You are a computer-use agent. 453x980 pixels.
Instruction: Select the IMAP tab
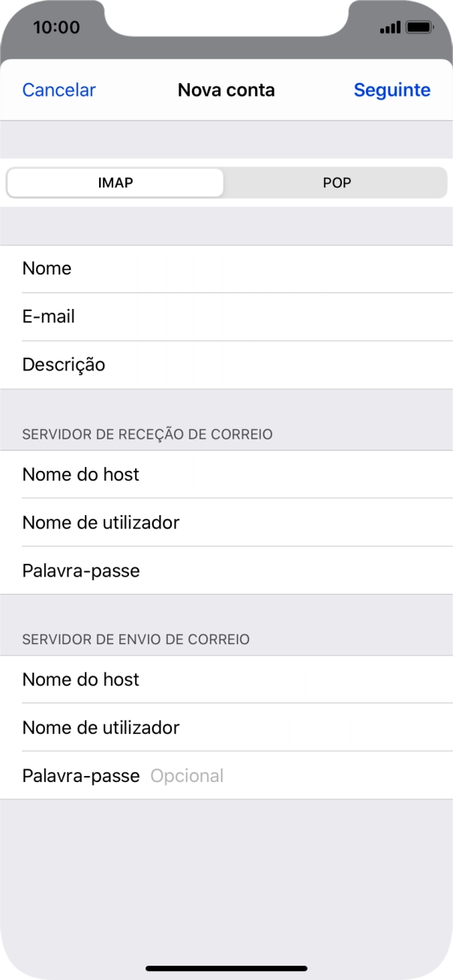(114, 182)
